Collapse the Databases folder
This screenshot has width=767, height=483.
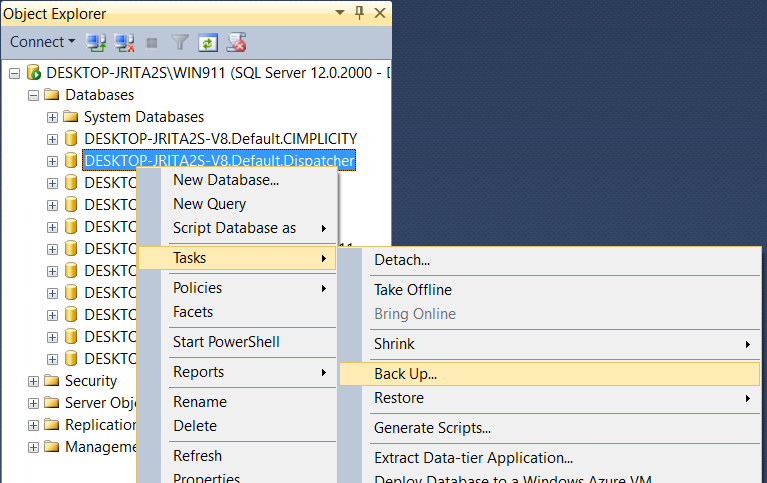tap(33, 95)
